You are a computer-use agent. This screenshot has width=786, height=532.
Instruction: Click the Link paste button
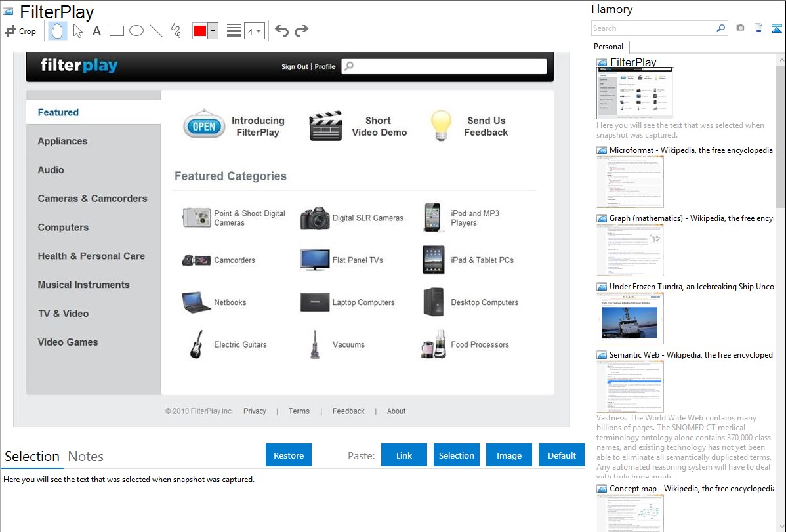(404, 455)
